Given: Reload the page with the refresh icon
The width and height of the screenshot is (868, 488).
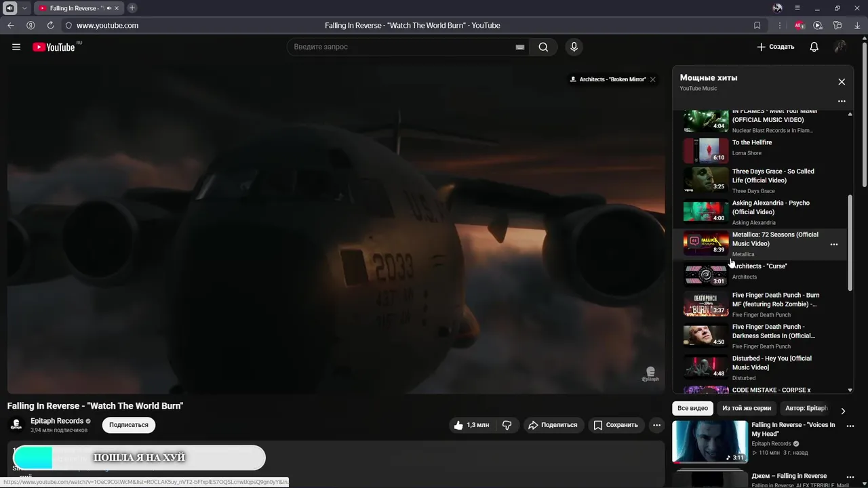Looking at the screenshot, I should (x=50, y=25).
